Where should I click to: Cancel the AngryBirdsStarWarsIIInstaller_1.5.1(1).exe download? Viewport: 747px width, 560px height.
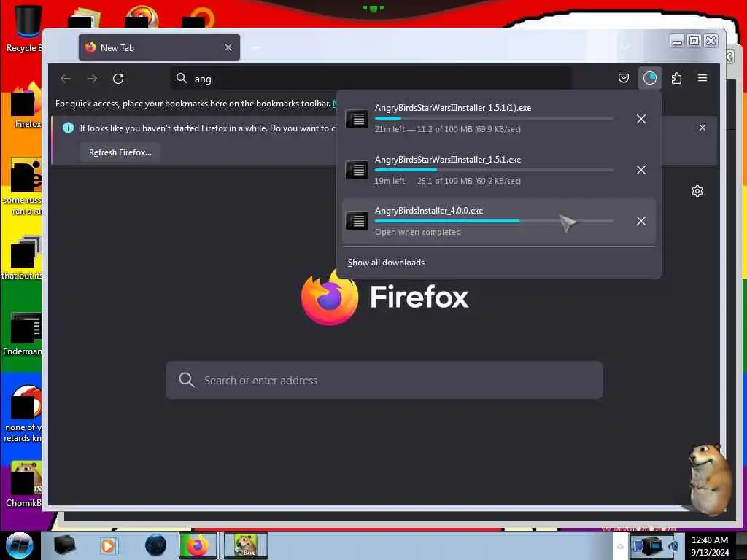point(641,119)
